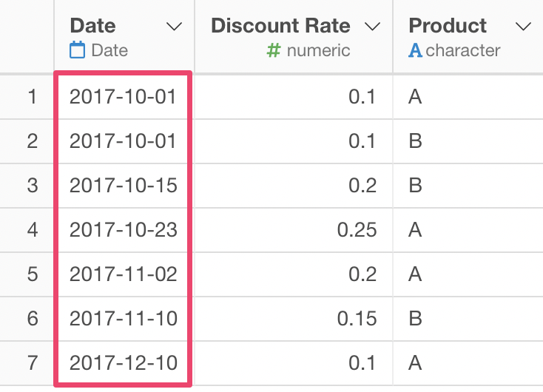The height and width of the screenshot is (392, 543).
Task: Select row number 4
Action: 33,229
